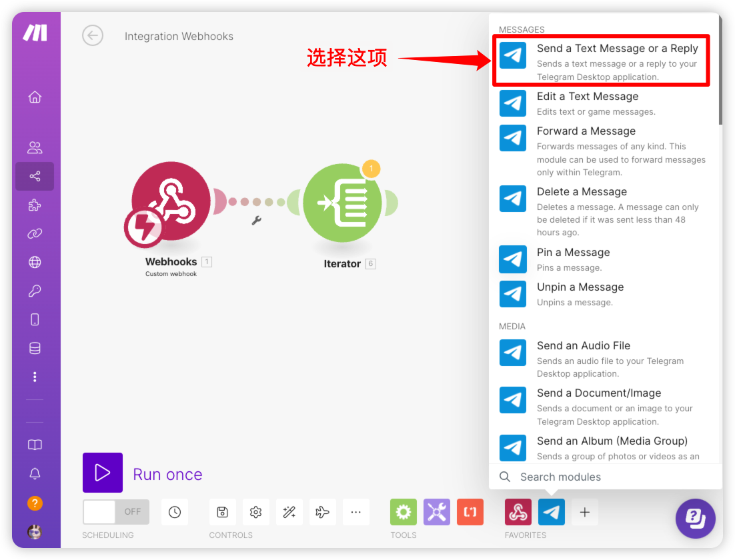Open the More vertical dots menu
This screenshot has width=735, height=560.
[35, 377]
